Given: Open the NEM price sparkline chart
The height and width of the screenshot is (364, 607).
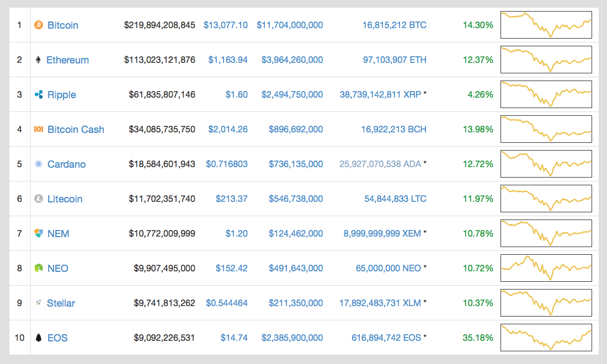Looking at the screenshot, I should pyautogui.click(x=546, y=233).
